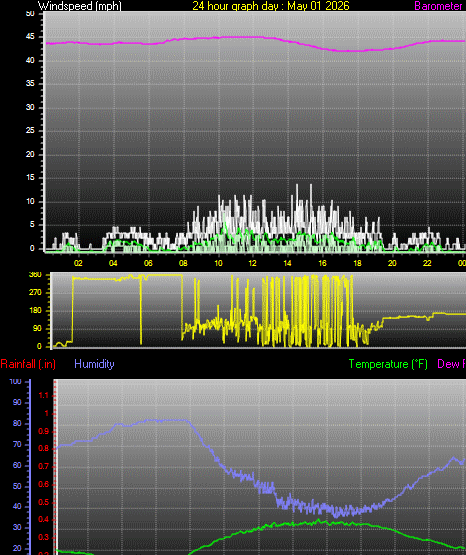Click the '24 hour graph day : May 01 2026' title

(271, 6)
